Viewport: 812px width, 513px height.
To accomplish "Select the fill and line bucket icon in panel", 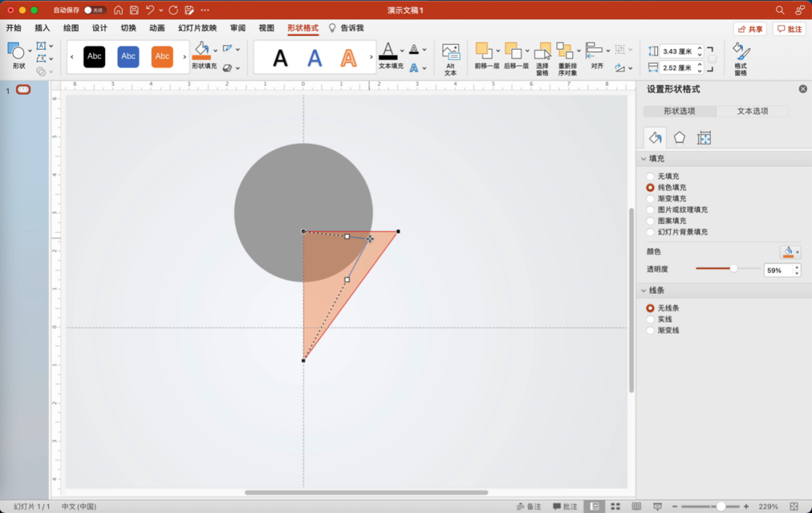I will coord(655,138).
